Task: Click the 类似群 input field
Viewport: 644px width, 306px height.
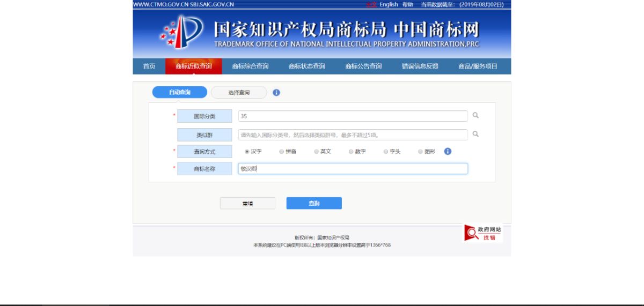Action: click(353, 135)
